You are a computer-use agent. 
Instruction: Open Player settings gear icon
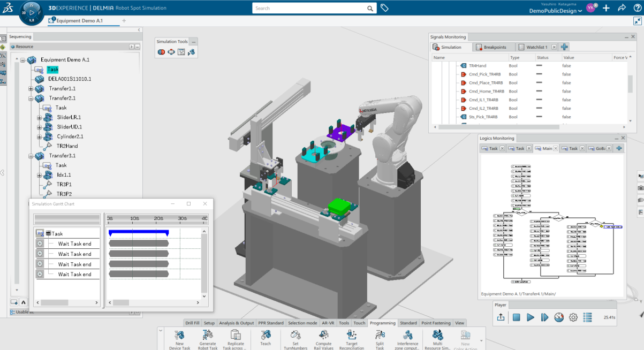573,317
